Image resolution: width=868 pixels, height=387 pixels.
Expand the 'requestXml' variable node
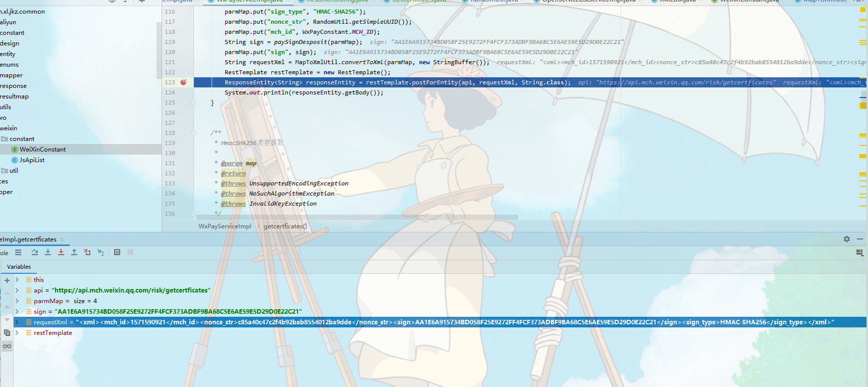tap(17, 322)
